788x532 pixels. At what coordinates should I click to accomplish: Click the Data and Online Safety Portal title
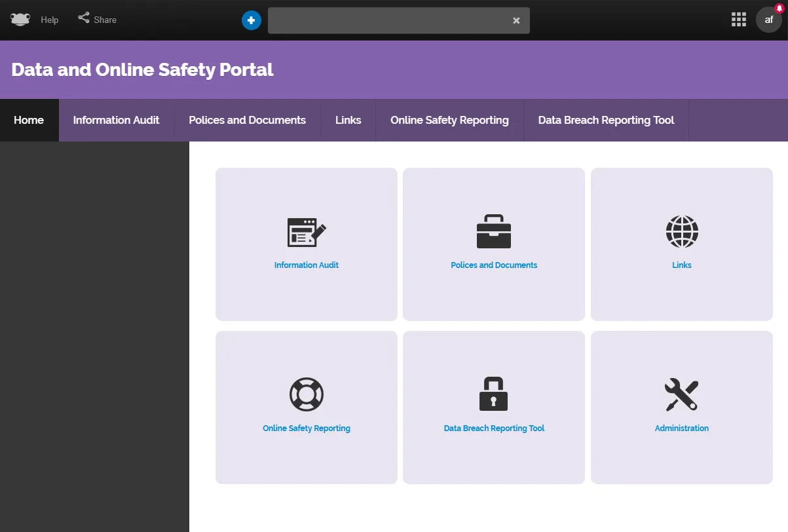pos(142,70)
